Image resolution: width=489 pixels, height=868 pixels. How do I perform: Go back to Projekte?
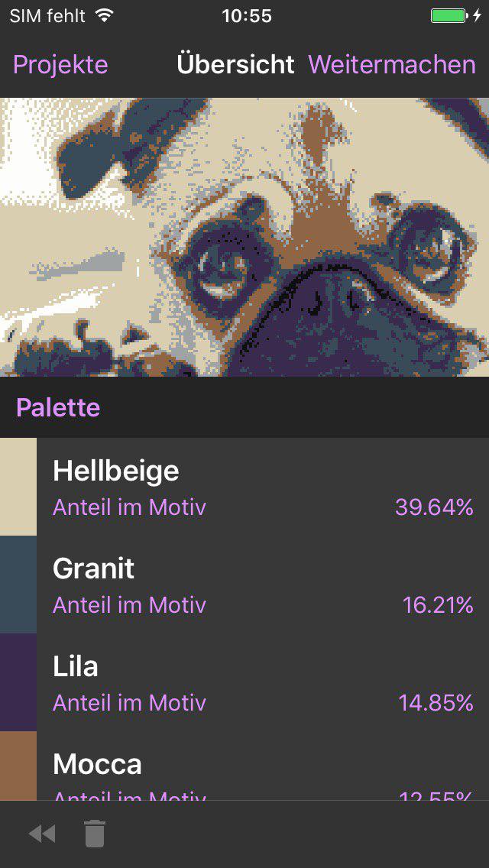[x=60, y=65]
